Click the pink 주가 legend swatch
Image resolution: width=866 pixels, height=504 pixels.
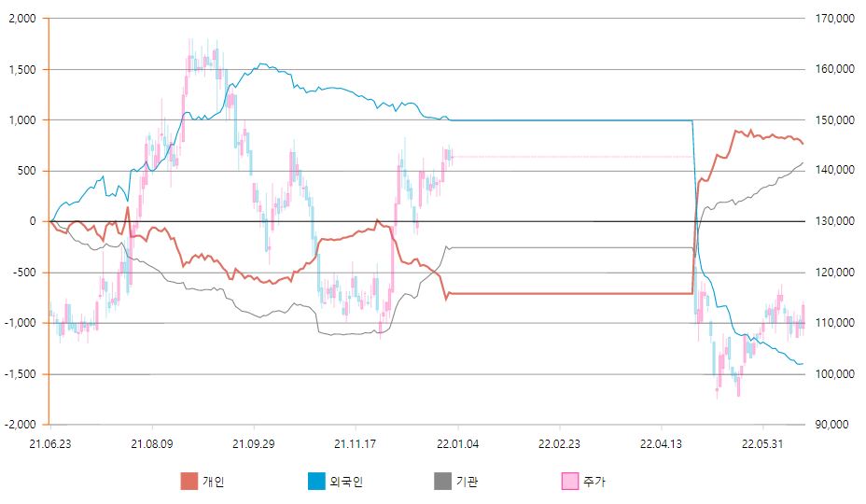(x=569, y=481)
